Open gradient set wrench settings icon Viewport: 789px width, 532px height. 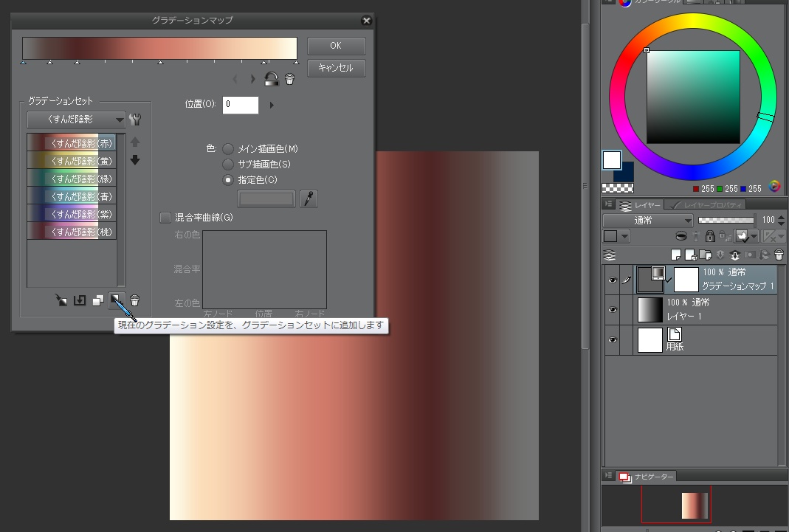pos(134,120)
